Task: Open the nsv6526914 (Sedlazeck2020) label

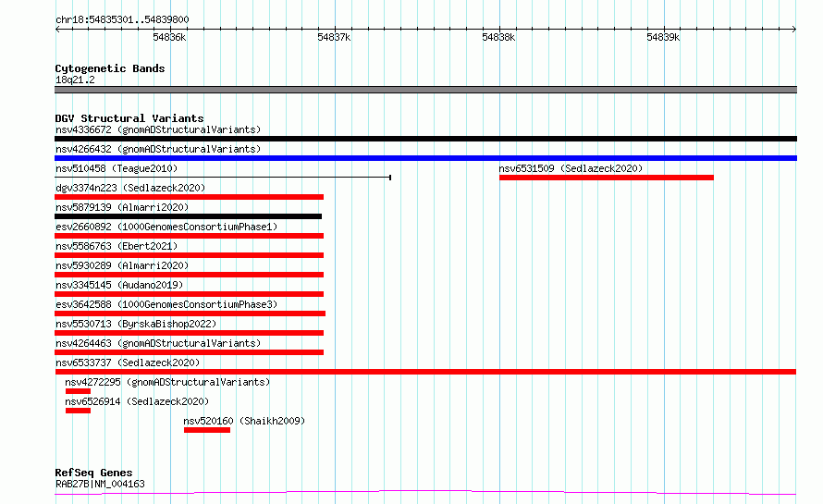Action: (137, 401)
